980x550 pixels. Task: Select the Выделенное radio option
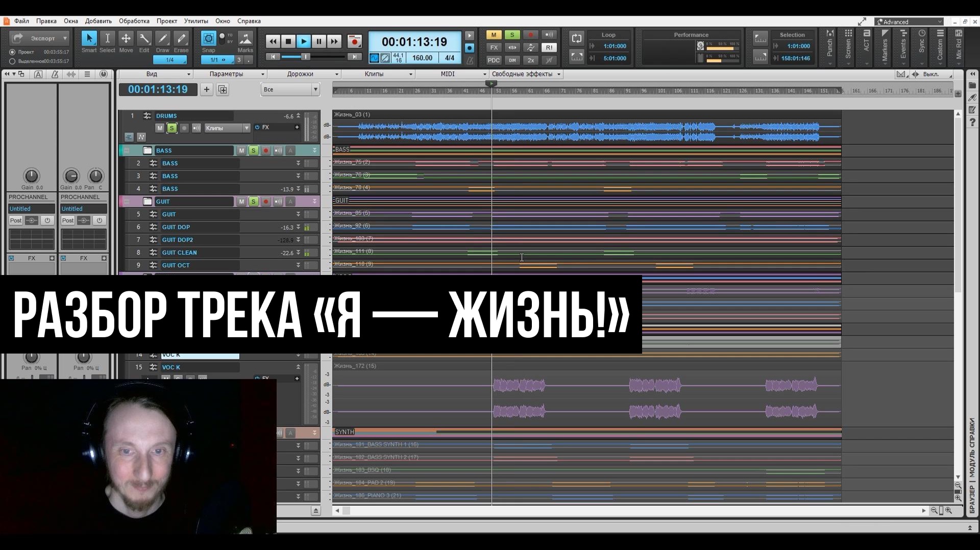12,61
